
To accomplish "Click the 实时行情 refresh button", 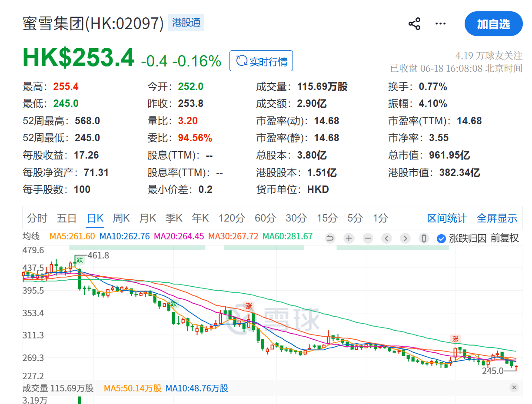I will coord(261,61).
